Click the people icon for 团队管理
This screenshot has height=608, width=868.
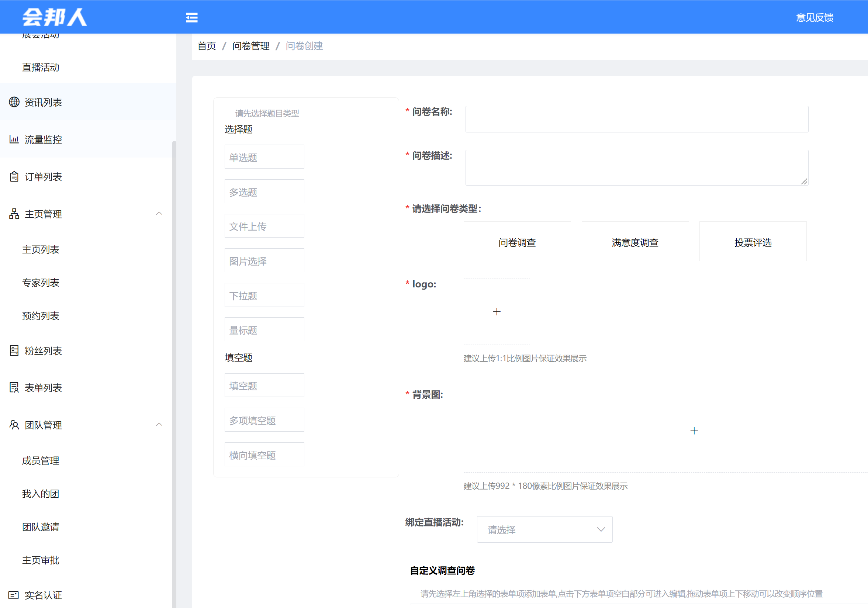14,425
